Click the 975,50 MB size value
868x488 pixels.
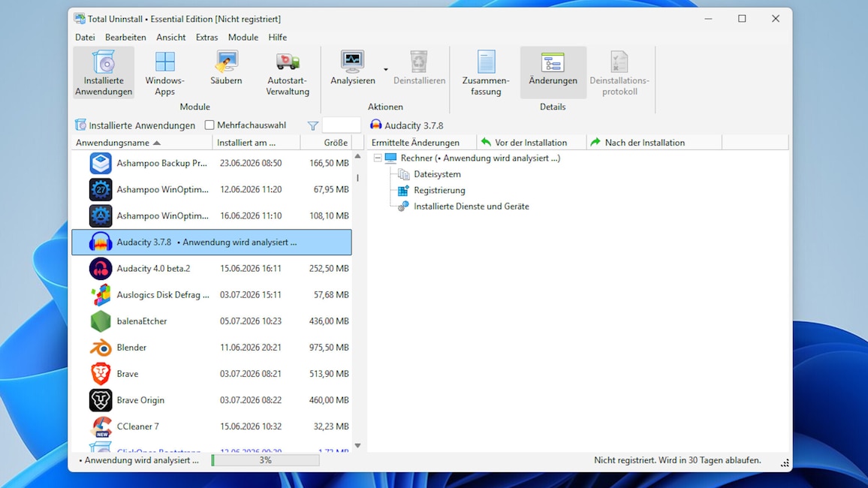tap(329, 348)
